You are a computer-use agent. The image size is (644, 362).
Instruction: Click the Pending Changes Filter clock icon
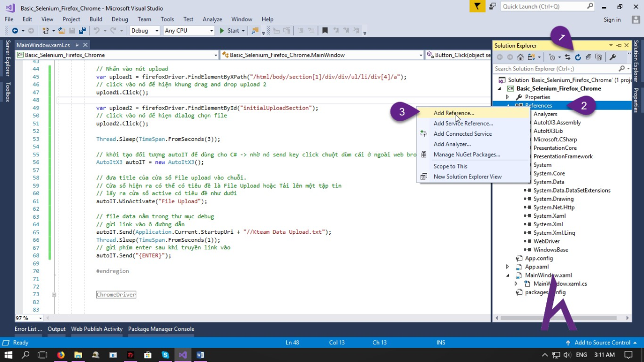(x=552, y=57)
